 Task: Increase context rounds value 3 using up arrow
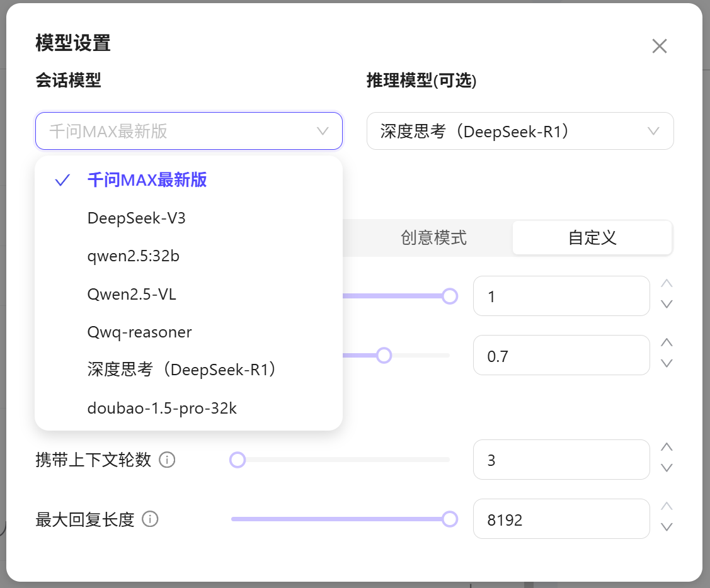click(x=666, y=448)
